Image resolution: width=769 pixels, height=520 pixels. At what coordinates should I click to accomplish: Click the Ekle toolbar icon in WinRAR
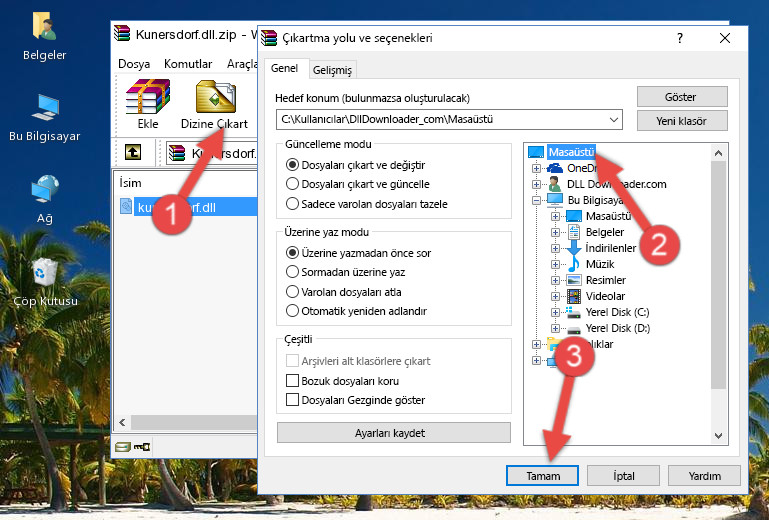coord(148,104)
